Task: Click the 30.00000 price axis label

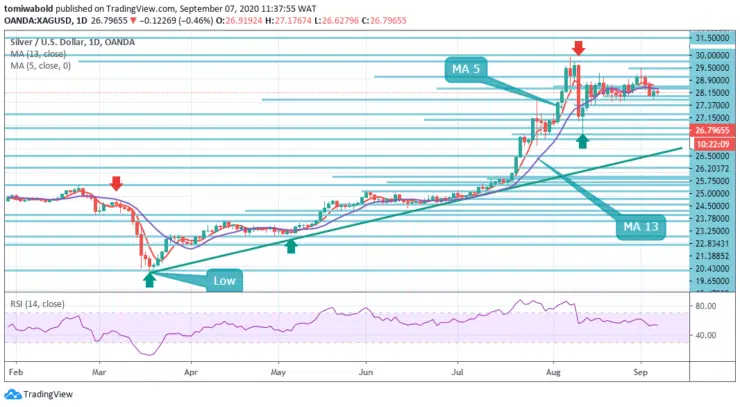Action: pyautogui.click(x=710, y=56)
